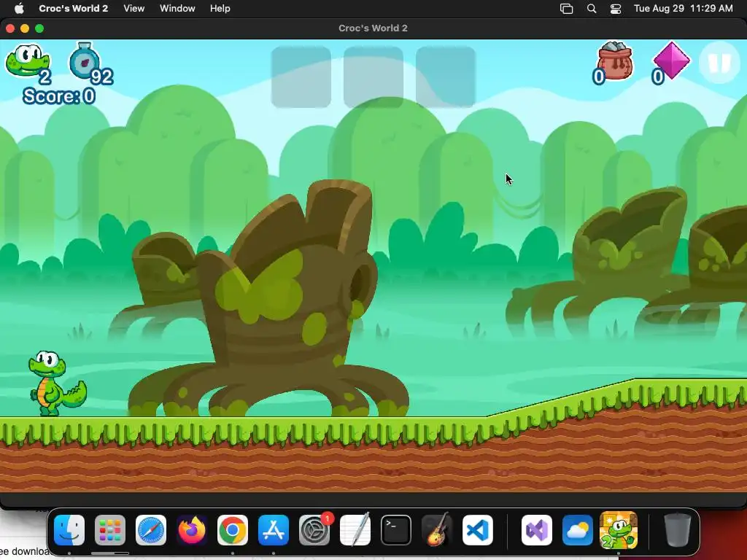
Task: Pause the game with the pause button
Action: [719, 63]
